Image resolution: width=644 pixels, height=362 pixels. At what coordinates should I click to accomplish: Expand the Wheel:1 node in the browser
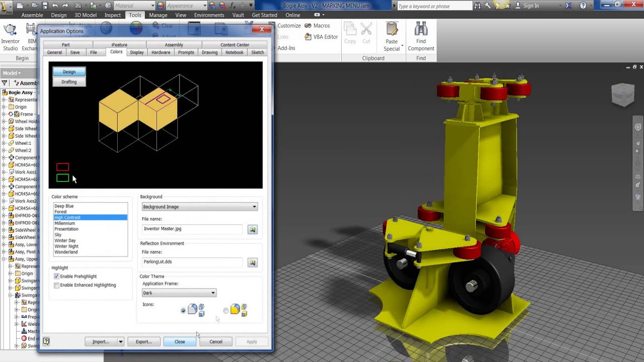coord(4,143)
